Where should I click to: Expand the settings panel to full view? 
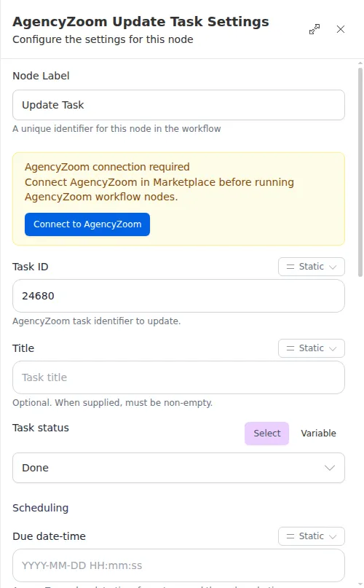click(314, 29)
